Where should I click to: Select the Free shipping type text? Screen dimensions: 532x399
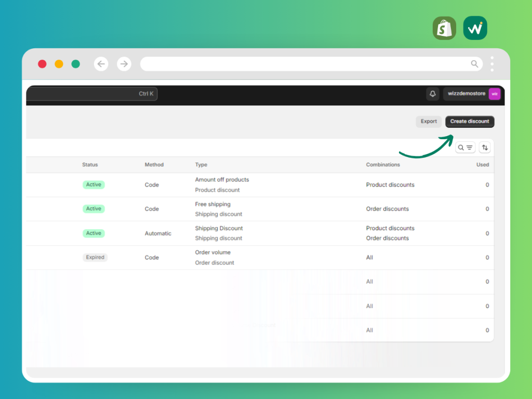point(212,204)
